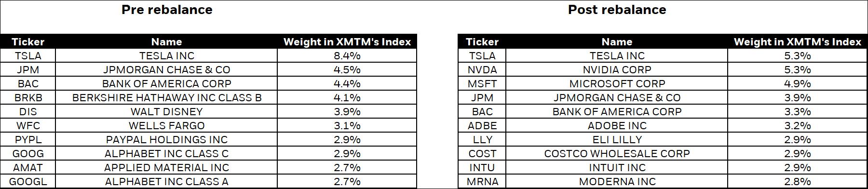Select the COSTCO WHOLESALE CORP cell
868x189 pixels.
[617, 153]
